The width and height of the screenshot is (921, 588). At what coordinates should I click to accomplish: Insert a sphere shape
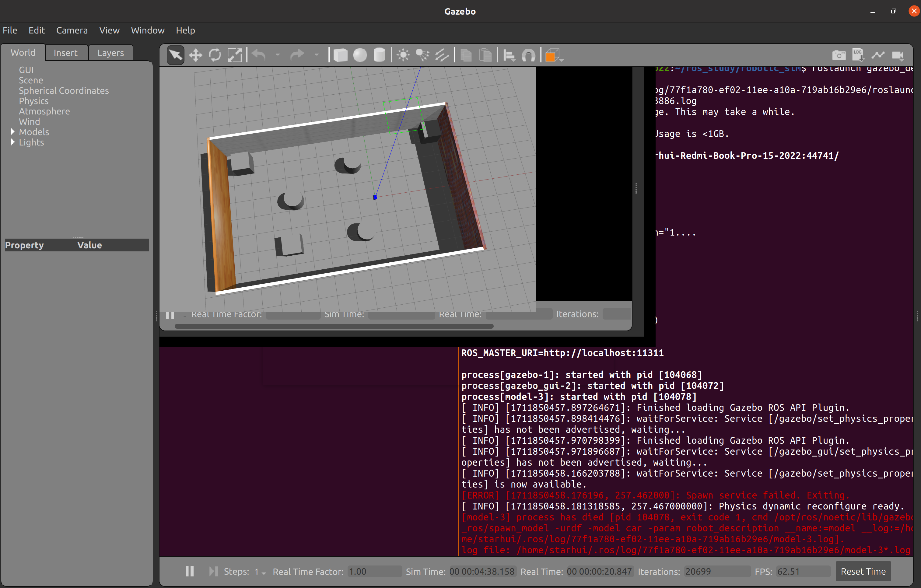coord(359,55)
